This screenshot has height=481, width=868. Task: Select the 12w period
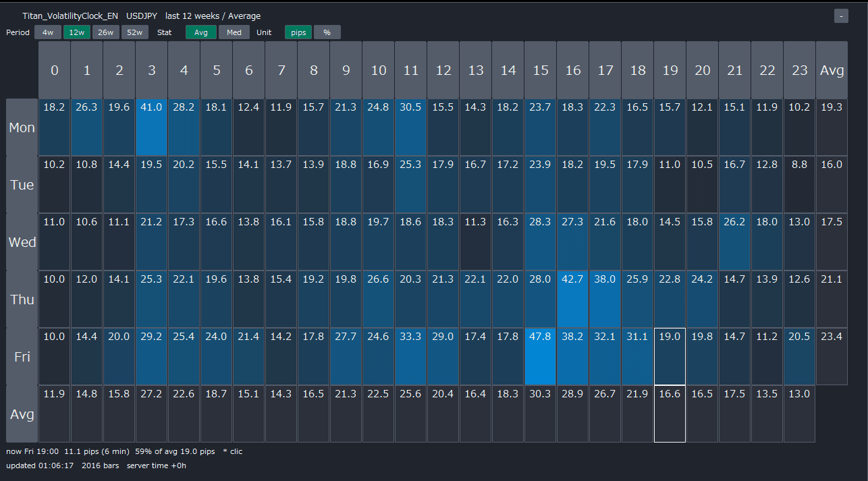77,32
